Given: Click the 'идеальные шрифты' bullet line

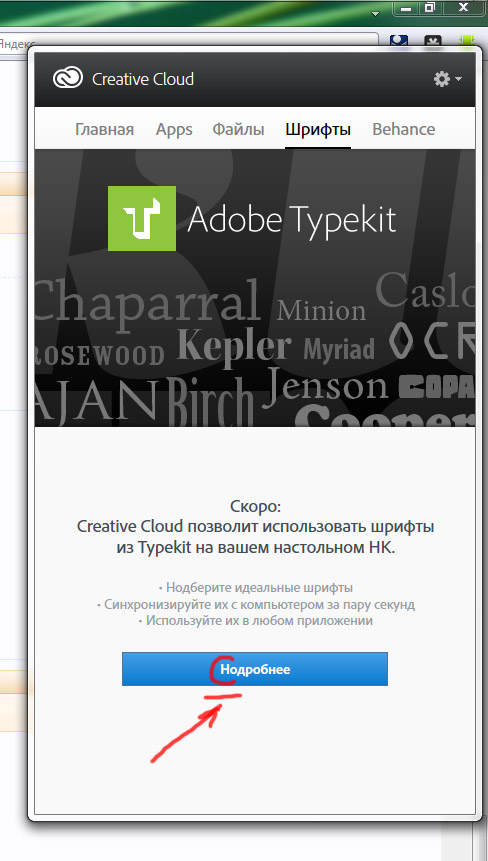Looking at the screenshot, I should pos(256,588).
